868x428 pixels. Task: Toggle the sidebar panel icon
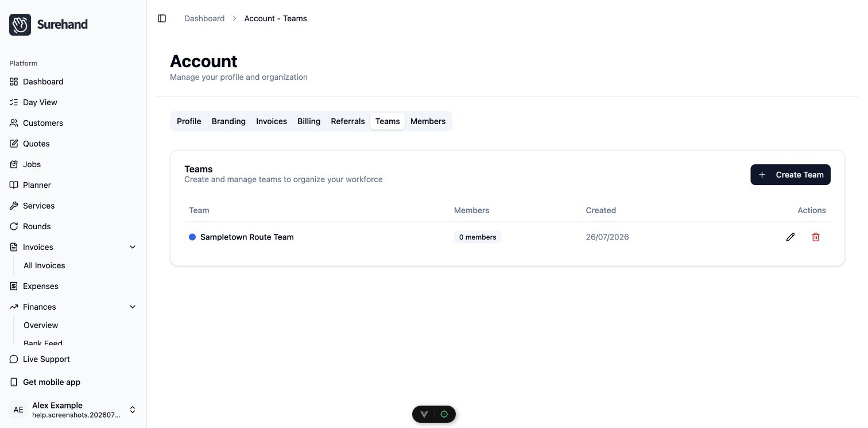pyautogui.click(x=162, y=18)
